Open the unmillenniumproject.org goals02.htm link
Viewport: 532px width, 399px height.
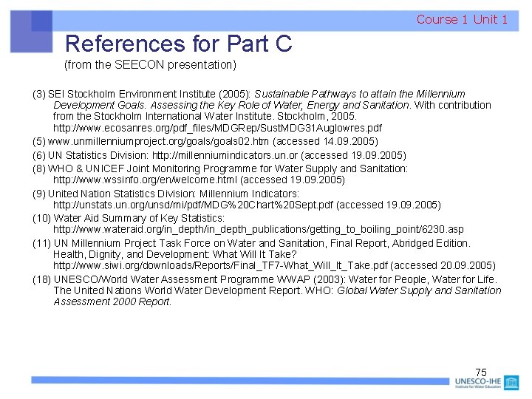(158, 141)
